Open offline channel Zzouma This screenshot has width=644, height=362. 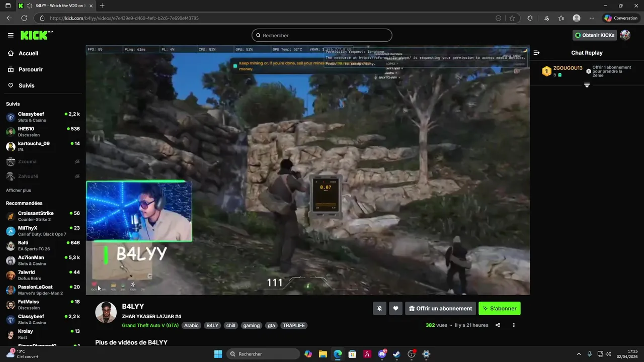tap(43, 161)
